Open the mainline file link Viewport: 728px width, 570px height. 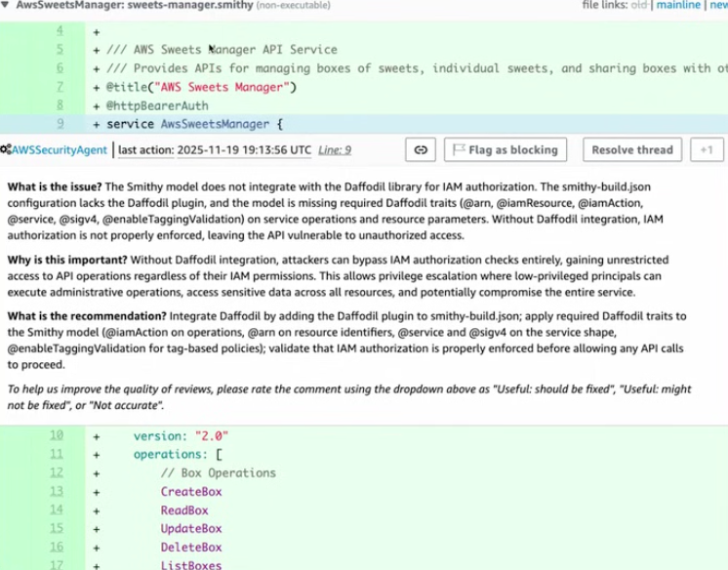coord(680,5)
